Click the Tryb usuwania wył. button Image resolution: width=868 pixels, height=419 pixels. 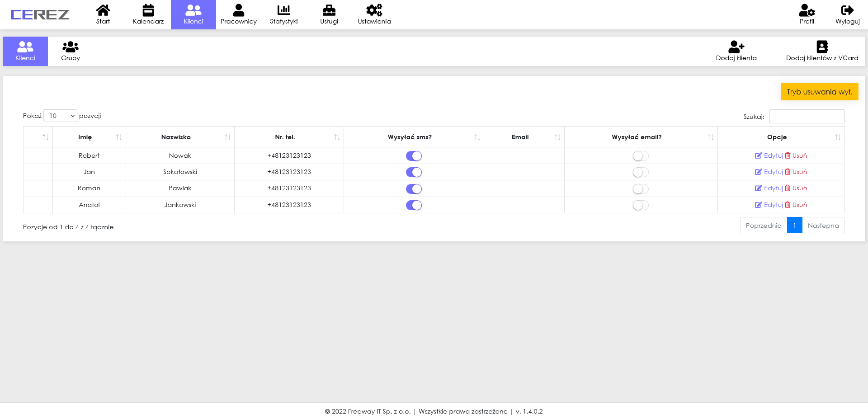coord(819,92)
